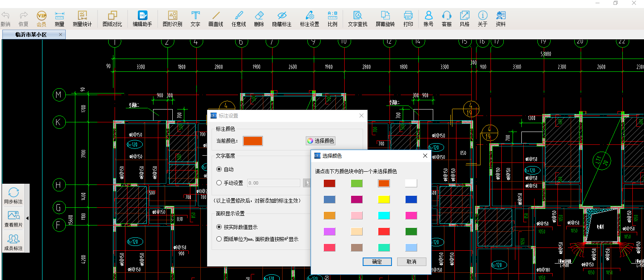Toggle 隐藏标注 hide annotations

tap(282, 18)
